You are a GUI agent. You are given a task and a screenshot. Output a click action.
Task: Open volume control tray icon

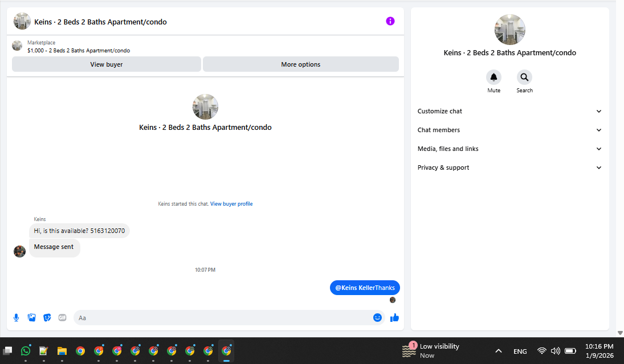point(555,351)
